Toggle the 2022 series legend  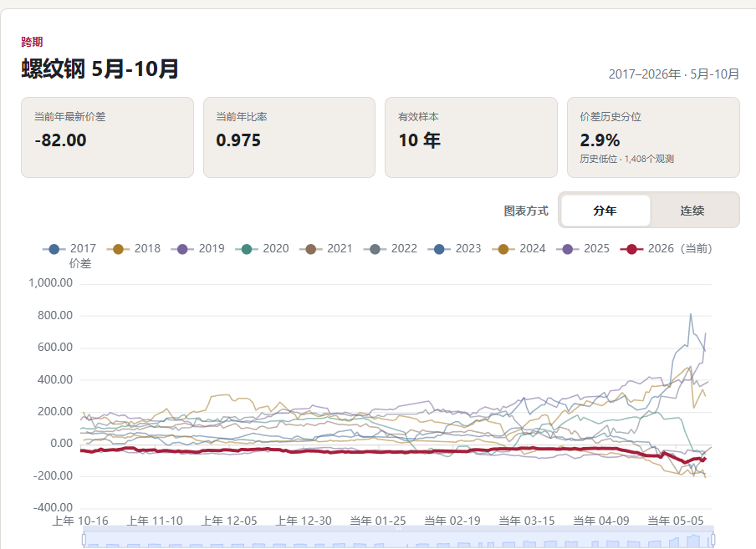pyautogui.click(x=390, y=248)
